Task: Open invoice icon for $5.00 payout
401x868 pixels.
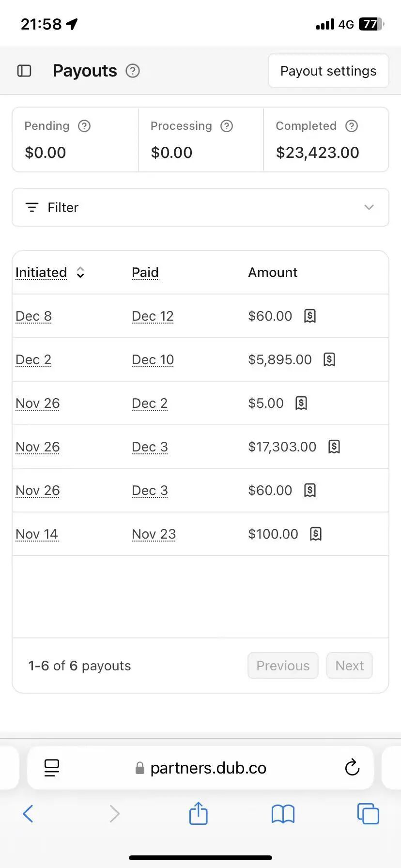Action: click(301, 403)
